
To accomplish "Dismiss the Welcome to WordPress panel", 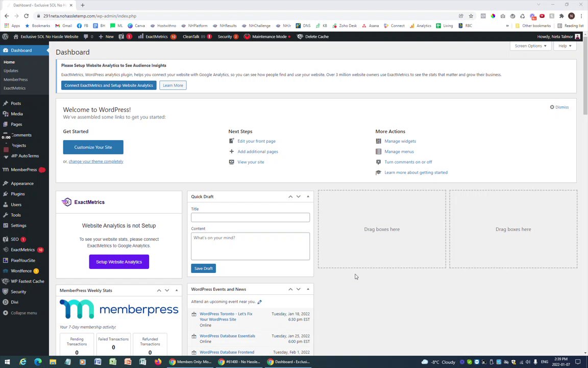I will coord(559,107).
